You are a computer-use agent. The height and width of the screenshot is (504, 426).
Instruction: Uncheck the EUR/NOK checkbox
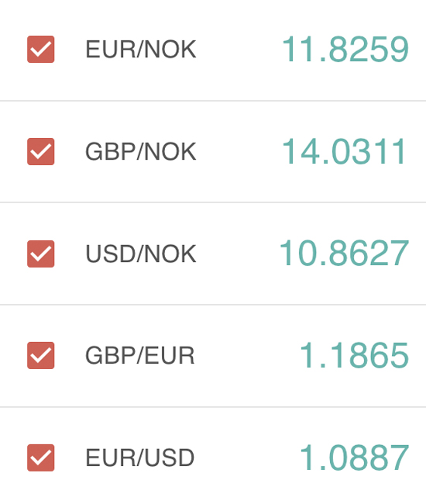point(41,49)
